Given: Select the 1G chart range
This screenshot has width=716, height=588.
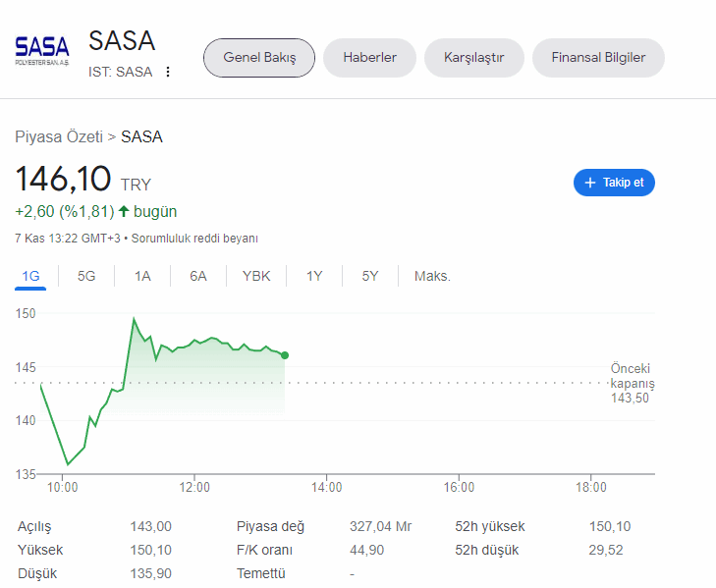Looking at the screenshot, I should pos(30,276).
